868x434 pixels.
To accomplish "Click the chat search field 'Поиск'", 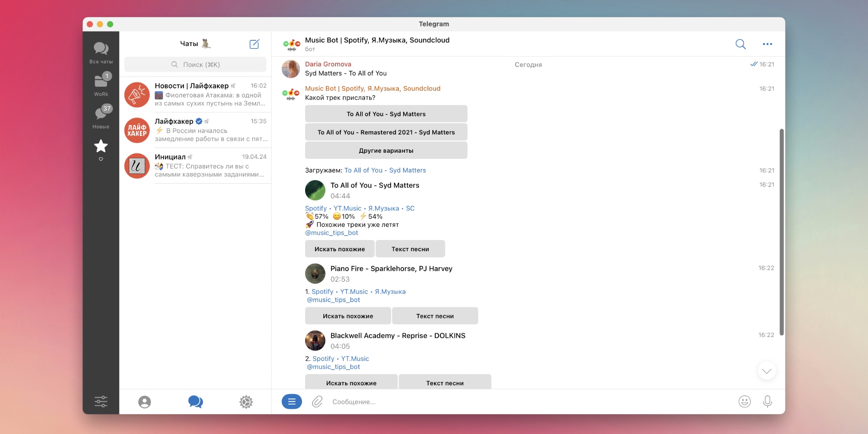I will (195, 64).
